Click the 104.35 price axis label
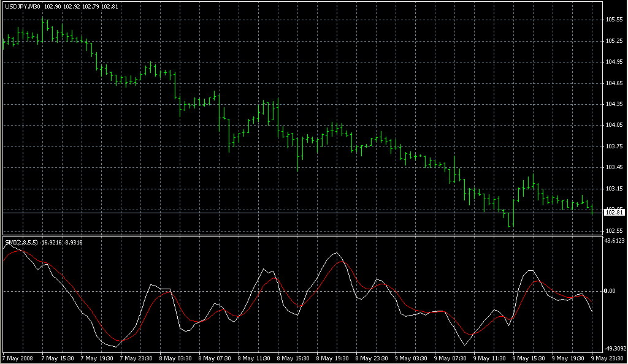The image size is (628, 364). click(614, 104)
